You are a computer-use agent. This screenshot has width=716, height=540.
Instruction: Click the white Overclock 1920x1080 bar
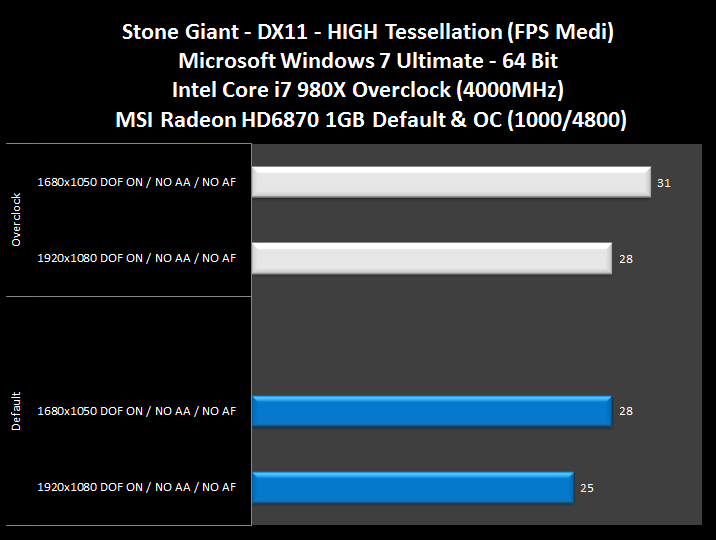[x=431, y=259]
